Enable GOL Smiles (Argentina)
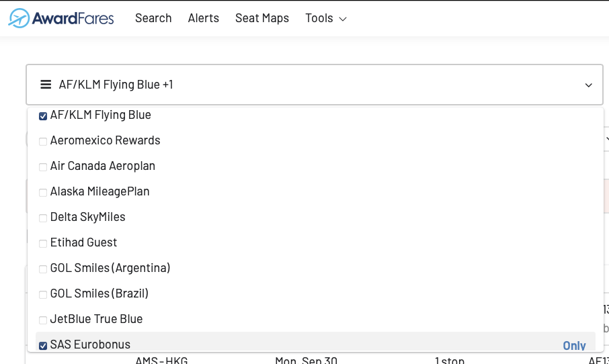 click(x=43, y=269)
